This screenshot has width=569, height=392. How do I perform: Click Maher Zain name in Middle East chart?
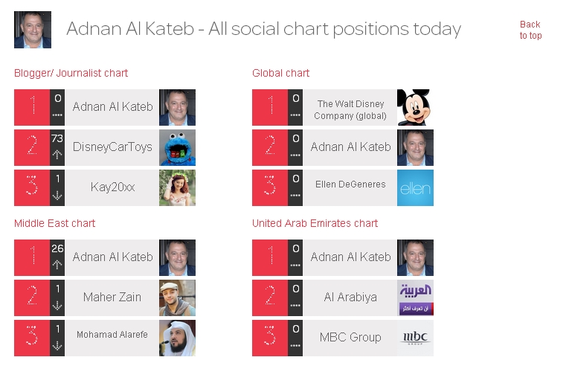(x=112, y=297)
